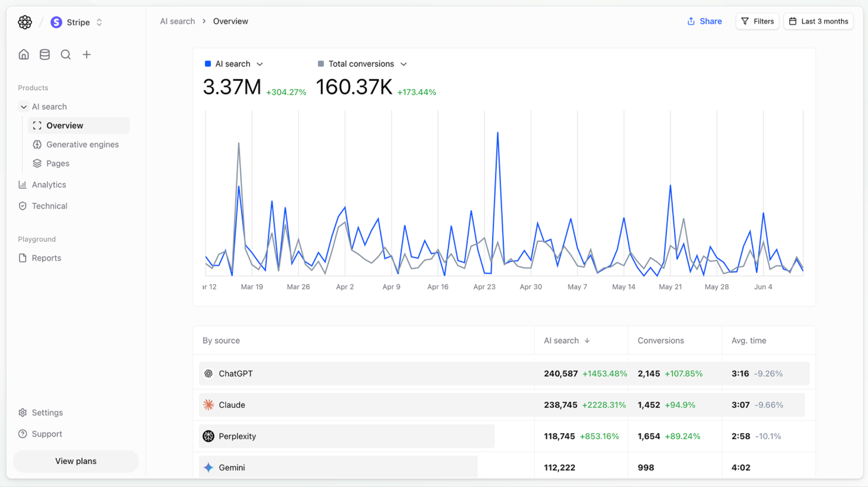Change the Last 3 months date range
Image resolution: width=868 pixels, height=487 pixels.
(818, 21)
